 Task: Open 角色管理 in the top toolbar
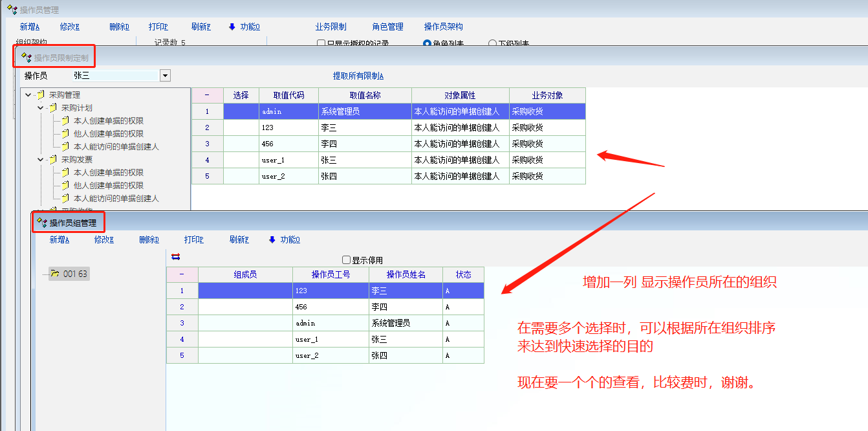point(387,27)
